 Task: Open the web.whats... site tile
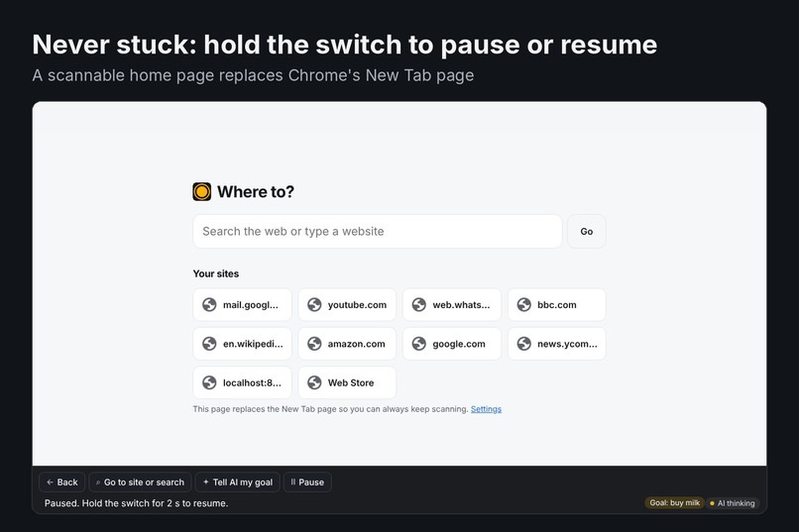point(452,305)
